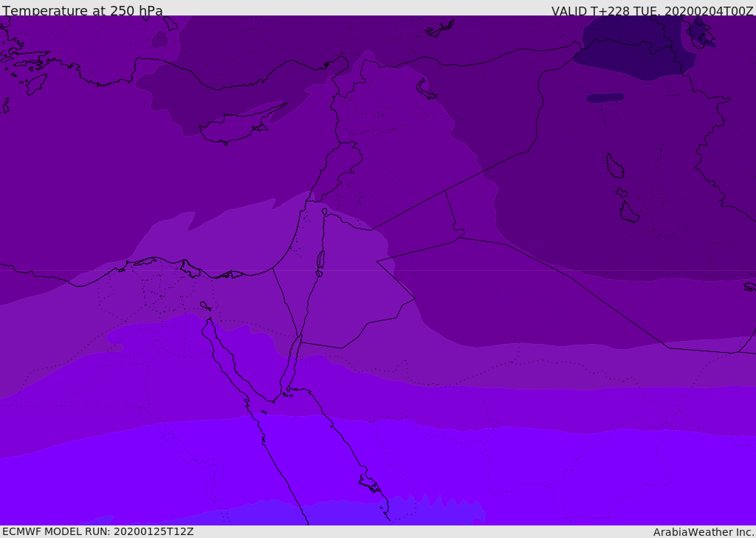The height and width of the screenshot is (538, 756).
Task: Click the Dead Sea outline on the map
Action: pyautogui.click(x=320, y=261)
